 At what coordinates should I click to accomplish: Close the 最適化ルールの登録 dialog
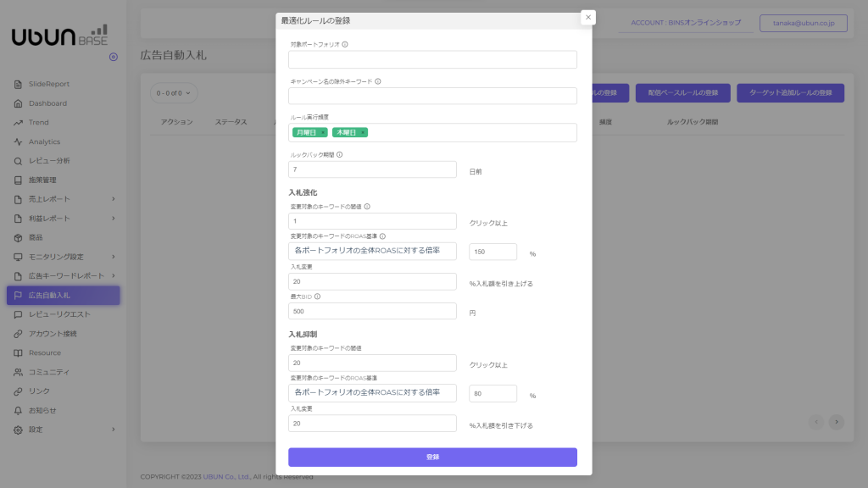click(588, 17)
